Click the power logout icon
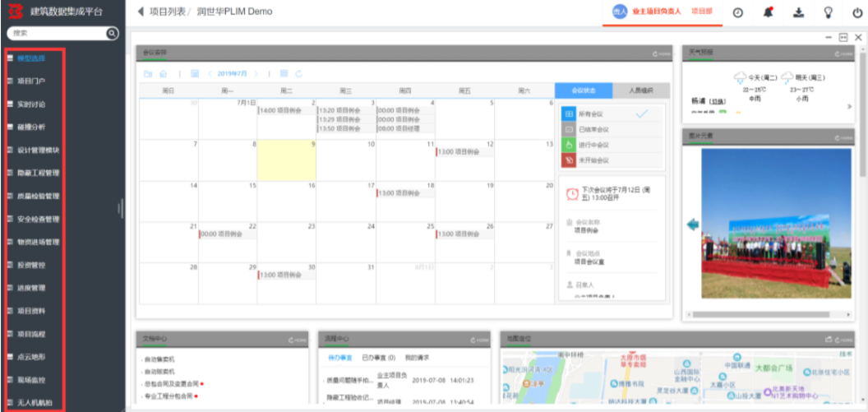This screenshot has height=412, width=868. pyautogui.click(x=857, y=12)
